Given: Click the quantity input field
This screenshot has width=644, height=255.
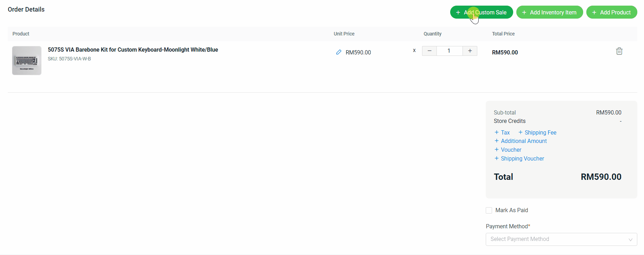Looking at the screenshot, I should point(449,51).
